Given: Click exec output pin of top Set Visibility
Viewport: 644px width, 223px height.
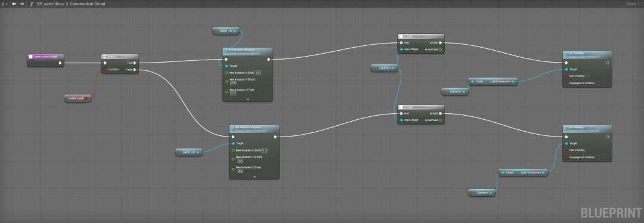Looking at the screenshot, I should 608,63.
